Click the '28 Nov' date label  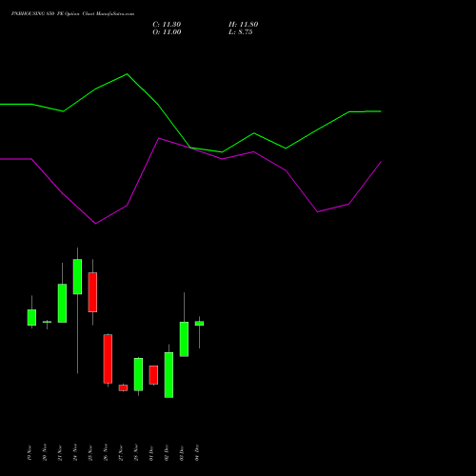point(136,453)
